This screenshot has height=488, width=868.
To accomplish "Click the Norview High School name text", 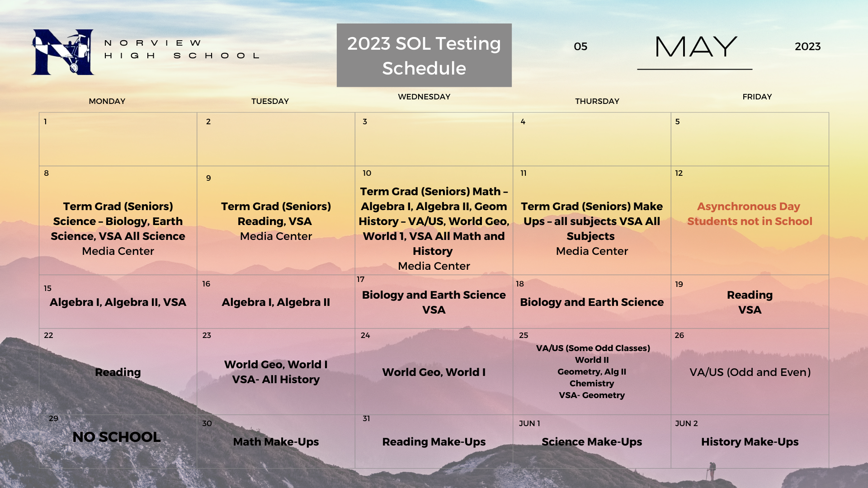I will (x=182, y=49).
